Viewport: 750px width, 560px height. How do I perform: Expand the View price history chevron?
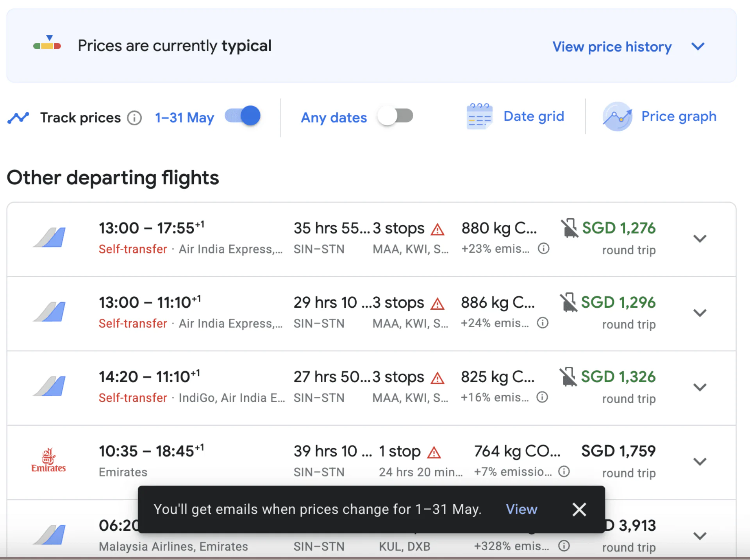(x=698, y=46)
